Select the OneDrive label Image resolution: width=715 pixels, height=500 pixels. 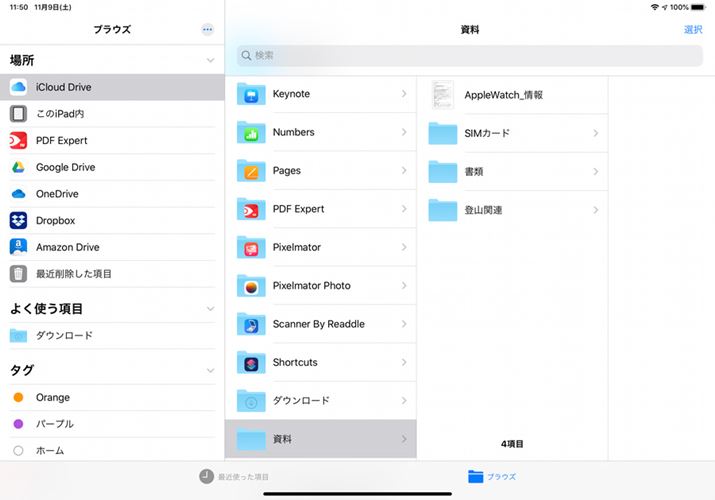pyautogui.click(x=57, y=194)
